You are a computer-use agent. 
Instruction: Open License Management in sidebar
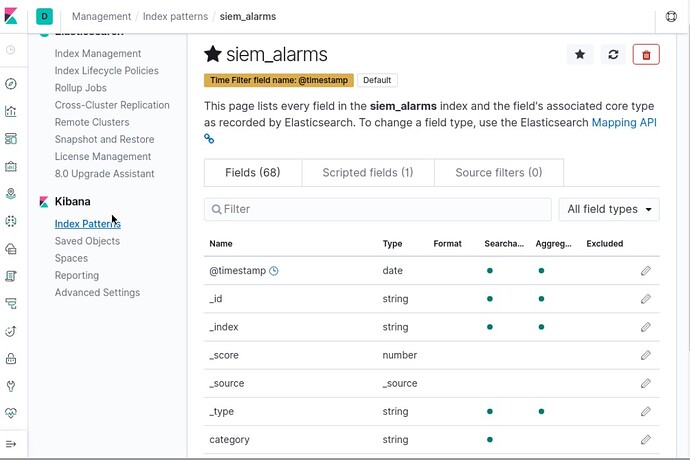click(103, 156)
